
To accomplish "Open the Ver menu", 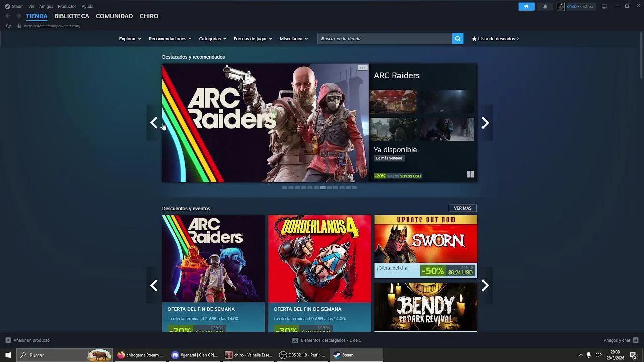I will point(31,6).
